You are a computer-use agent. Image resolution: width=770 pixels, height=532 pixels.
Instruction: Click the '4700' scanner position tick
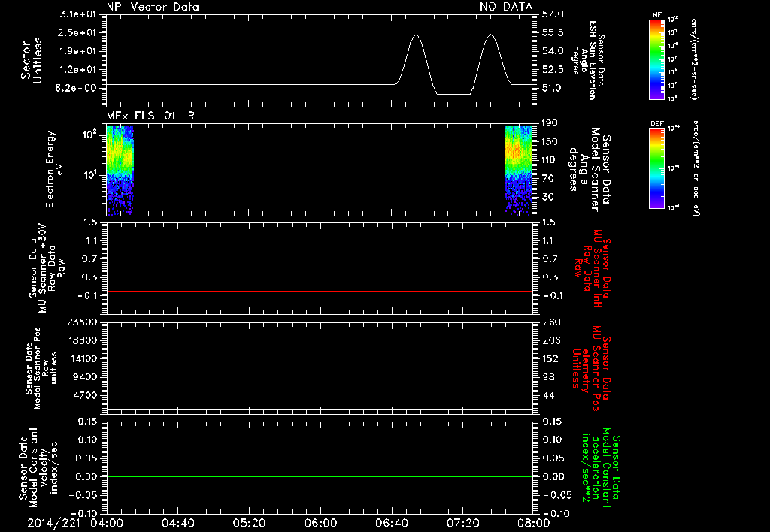point(85,395)
